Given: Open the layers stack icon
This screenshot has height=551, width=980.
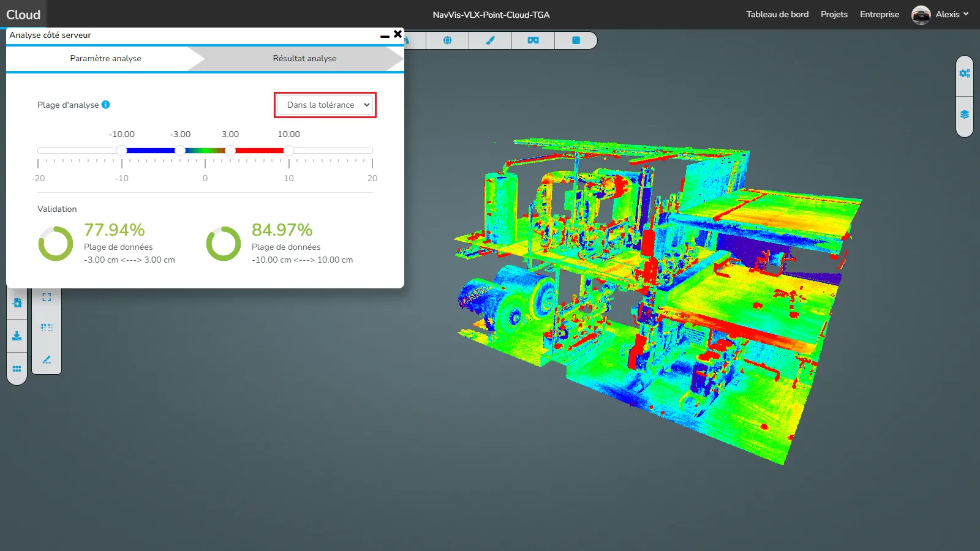Looking at the screenshot, I should pyautogui.click(x=965, y=114).
